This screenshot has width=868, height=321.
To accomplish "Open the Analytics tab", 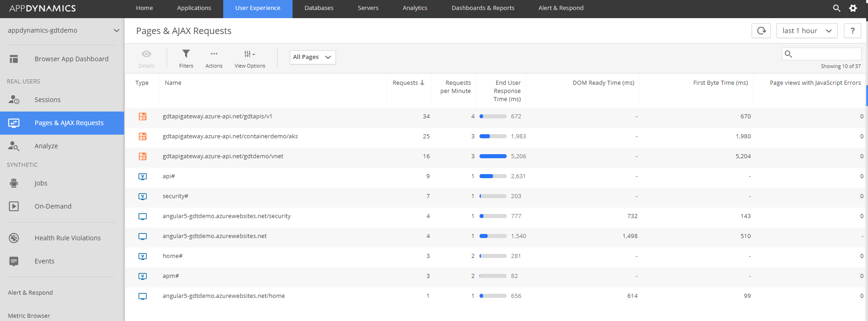I will point(415,8).
